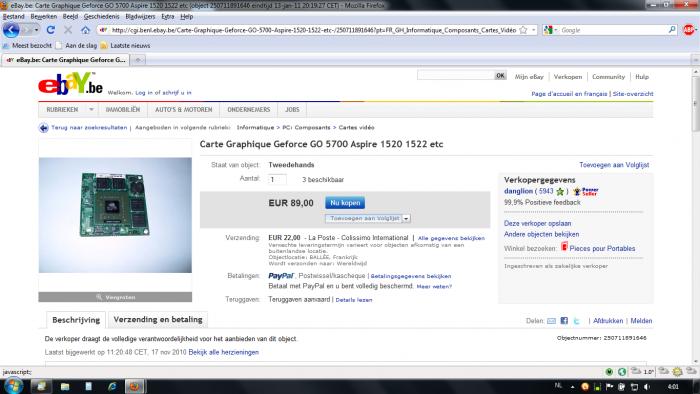Viewport: 700px width, 394px height.
Task: Share listing via email icon
Action: (x=551, y=321)
